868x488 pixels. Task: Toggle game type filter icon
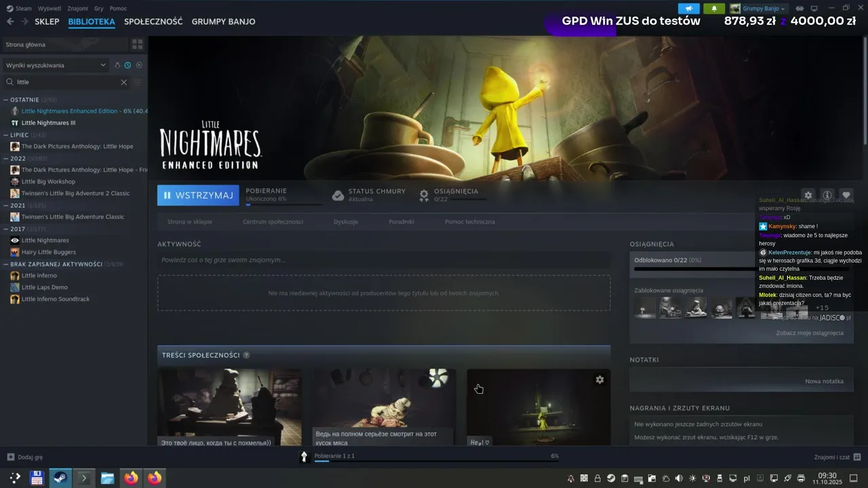point(117,65)
